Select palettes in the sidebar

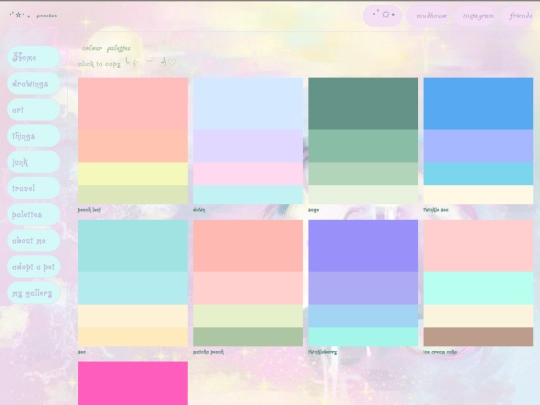(34, 214)
